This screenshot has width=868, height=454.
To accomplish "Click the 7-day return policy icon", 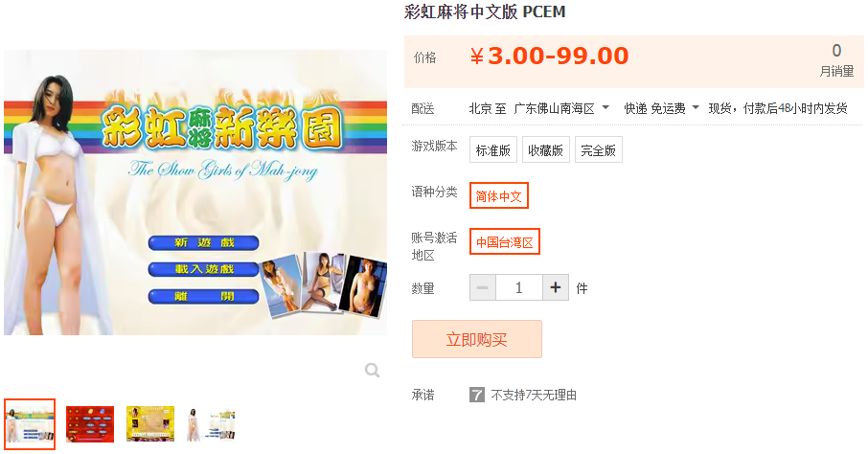I will pyautogui.click(x=476, y=395).
